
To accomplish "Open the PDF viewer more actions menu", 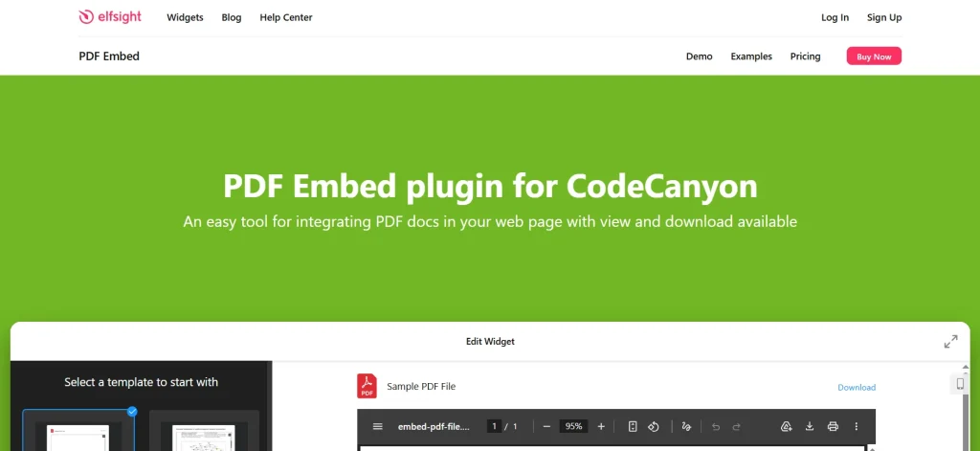I will [857, 427].
